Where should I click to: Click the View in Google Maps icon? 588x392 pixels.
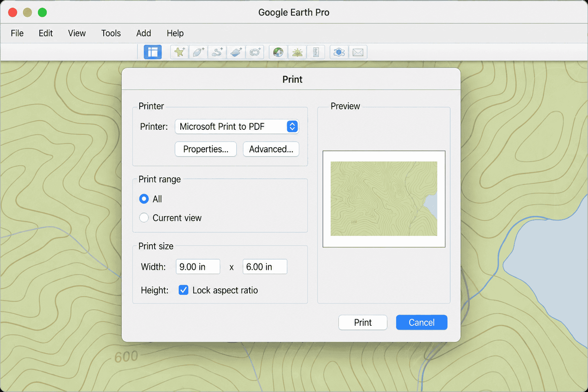click(339, 52)
